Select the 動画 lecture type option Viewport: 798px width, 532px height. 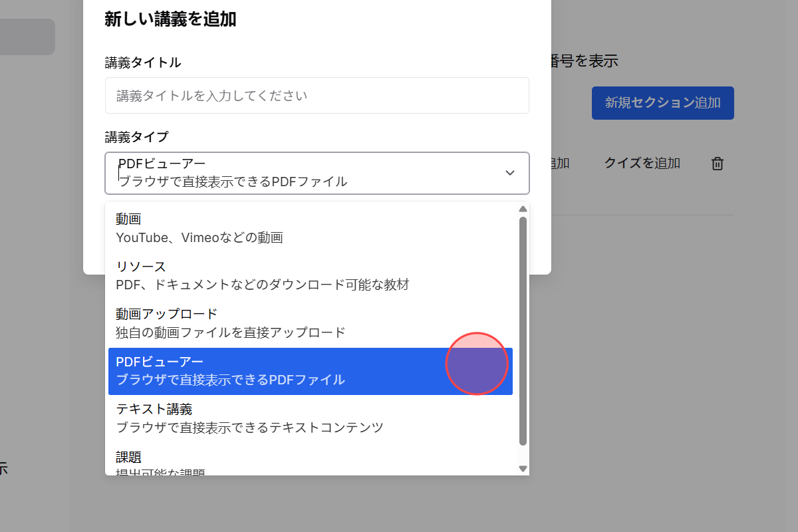pos(266,227)
